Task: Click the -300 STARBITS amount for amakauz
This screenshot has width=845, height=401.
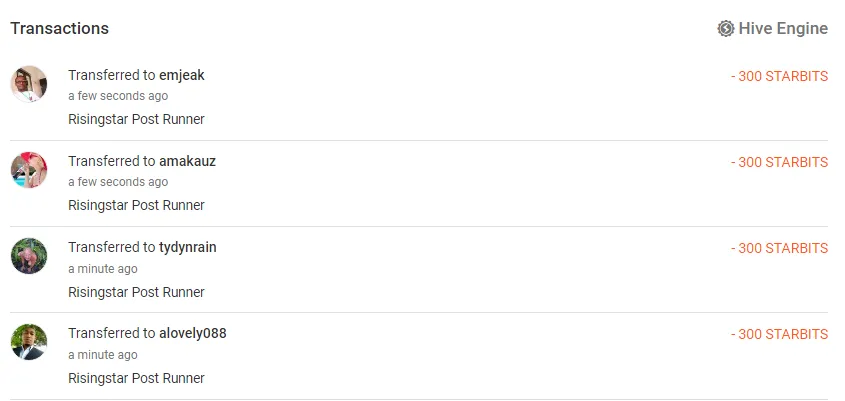Action: pyautogui.click(x=779, y=162)
